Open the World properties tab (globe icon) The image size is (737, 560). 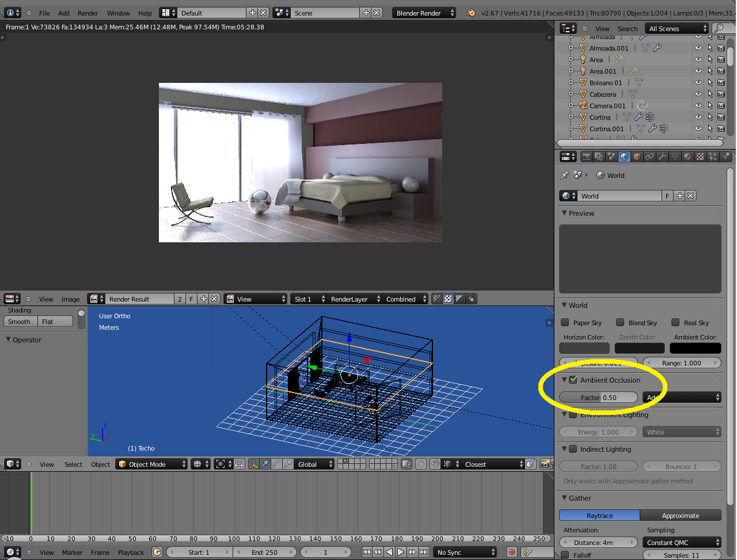click(624, 157)
